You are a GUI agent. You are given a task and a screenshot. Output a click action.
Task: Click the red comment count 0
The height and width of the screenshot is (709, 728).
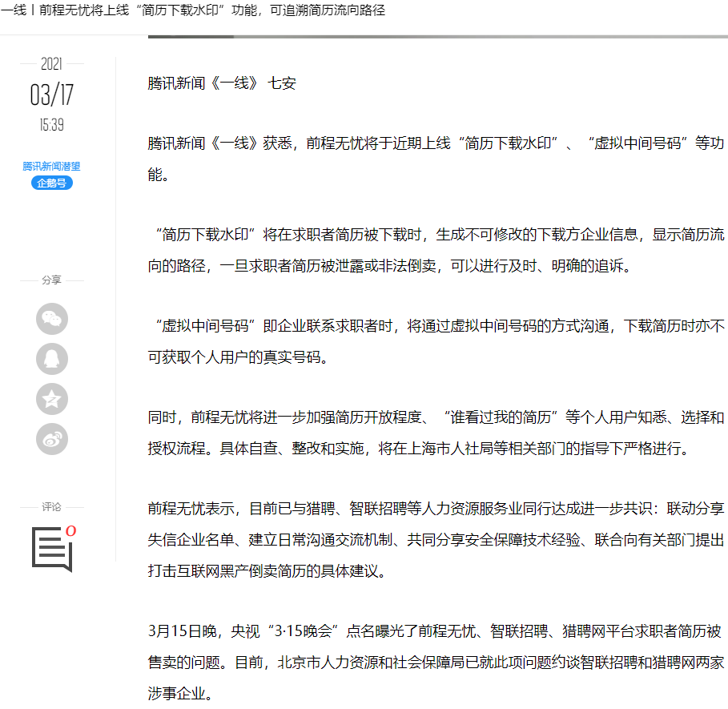pos(70,530)
